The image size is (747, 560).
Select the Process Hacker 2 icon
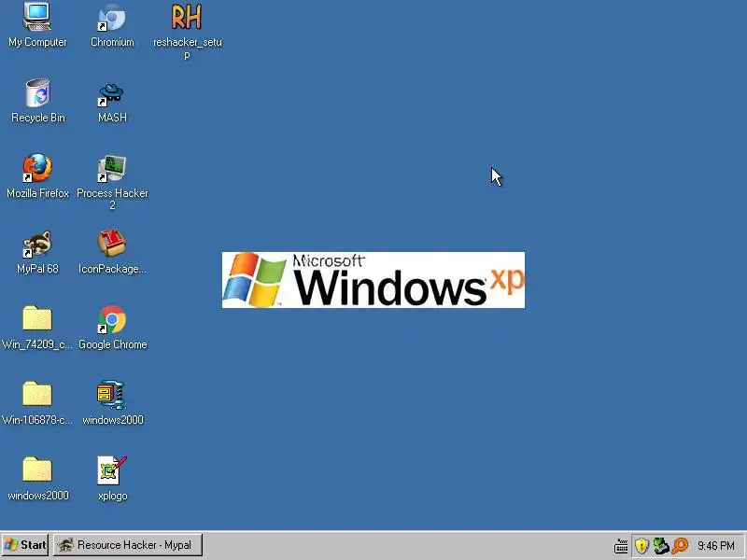[112, 168]
